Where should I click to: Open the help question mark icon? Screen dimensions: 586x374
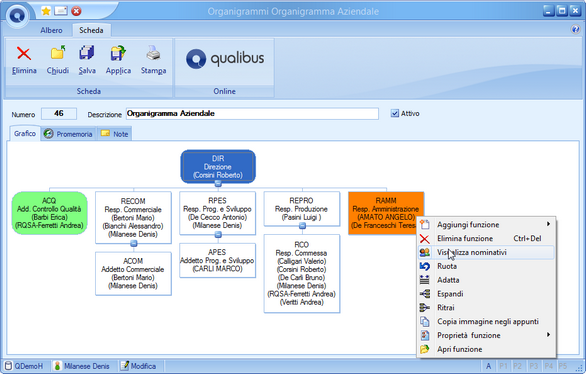point(575,29)
